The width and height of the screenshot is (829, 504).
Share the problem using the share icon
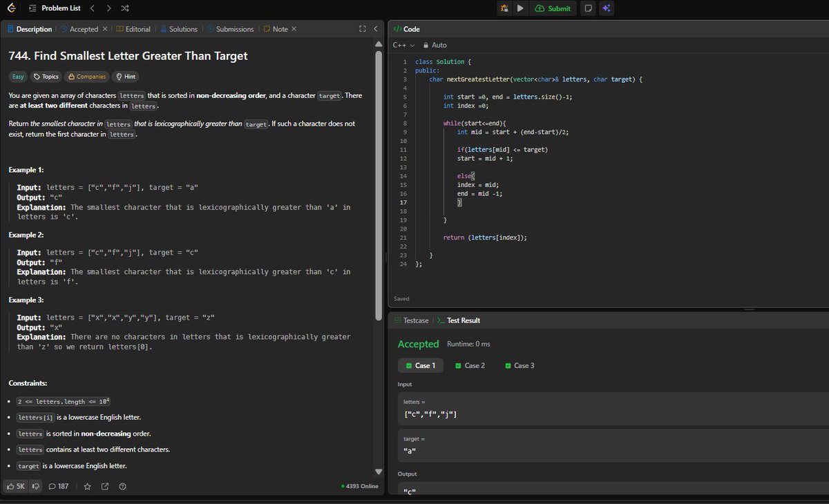tap(105, 486)
